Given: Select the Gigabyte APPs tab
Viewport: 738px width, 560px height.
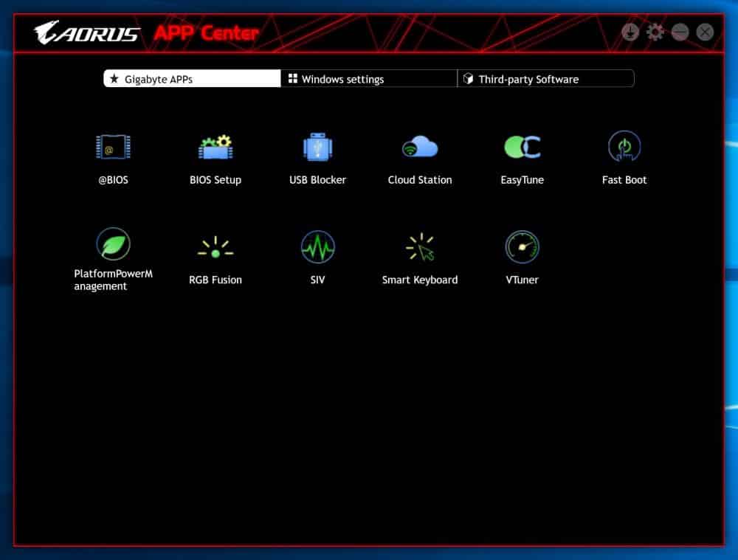Looking at the screenshot, I should [x=192, y=79].
